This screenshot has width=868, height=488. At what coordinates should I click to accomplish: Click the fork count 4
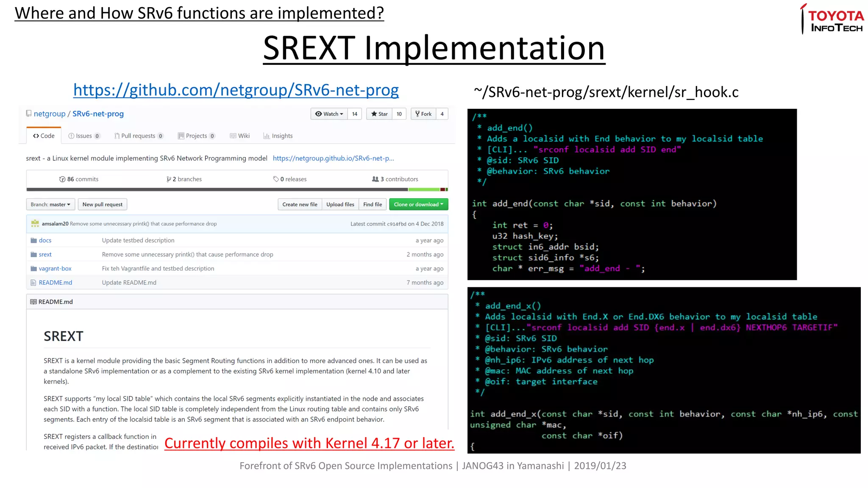tap(442, 114)
